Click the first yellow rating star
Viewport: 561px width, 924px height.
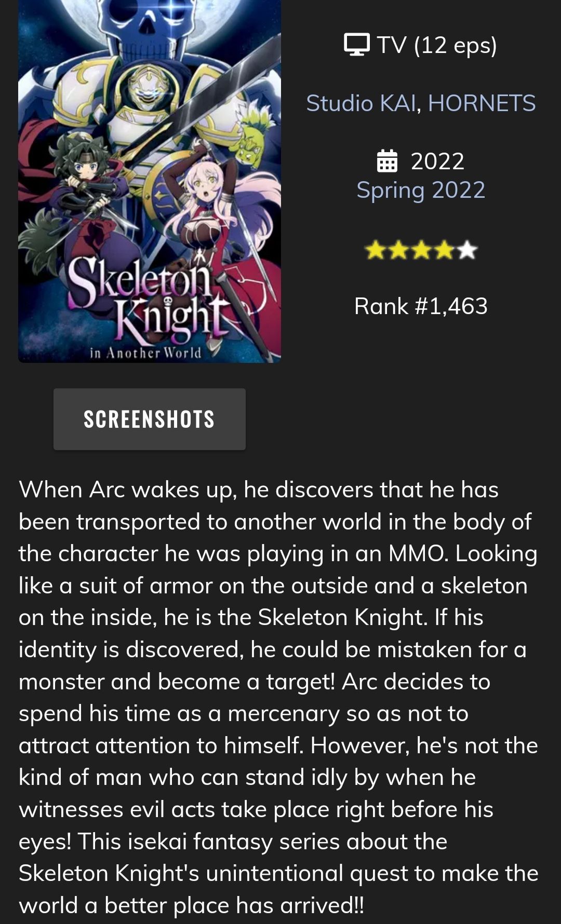pos(374,251)
